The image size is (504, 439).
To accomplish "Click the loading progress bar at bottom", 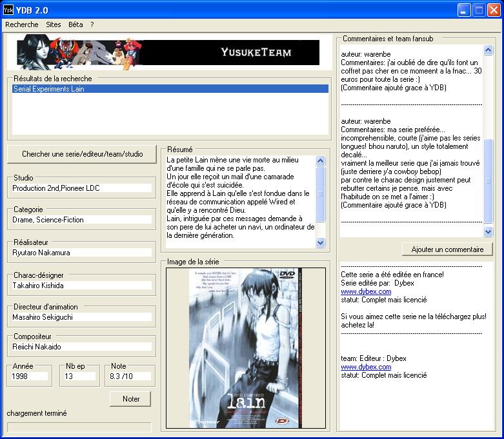I will (79, 427).
